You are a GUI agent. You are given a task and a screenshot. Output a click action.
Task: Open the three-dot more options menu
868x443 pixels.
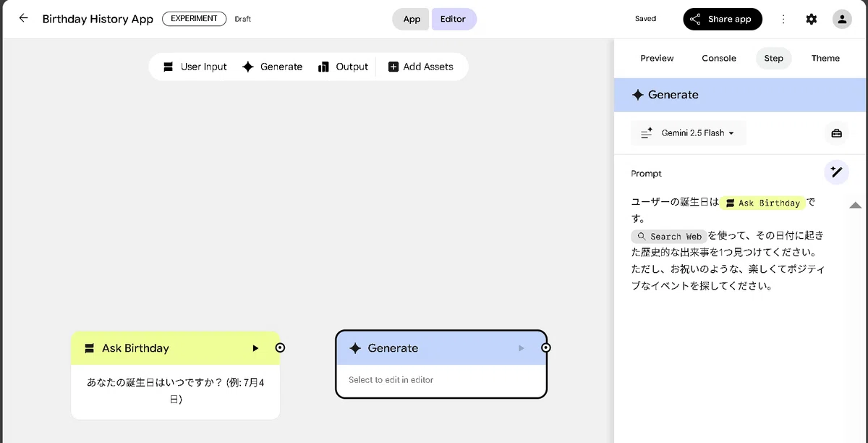pyautogui.click(x=784, y=20)
